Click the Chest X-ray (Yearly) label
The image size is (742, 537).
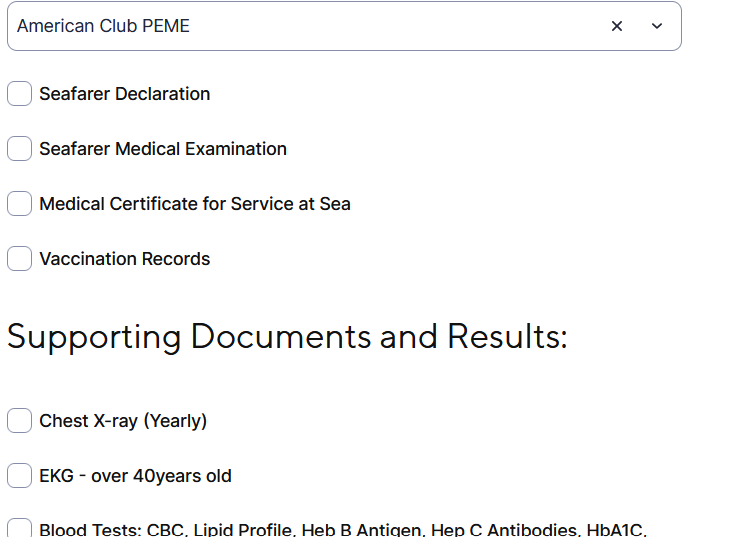pyautogui.click(x=123, y=421)
